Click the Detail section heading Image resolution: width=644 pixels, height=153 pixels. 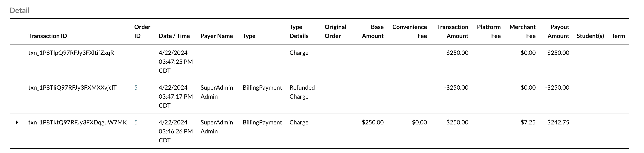pos(20,10)
